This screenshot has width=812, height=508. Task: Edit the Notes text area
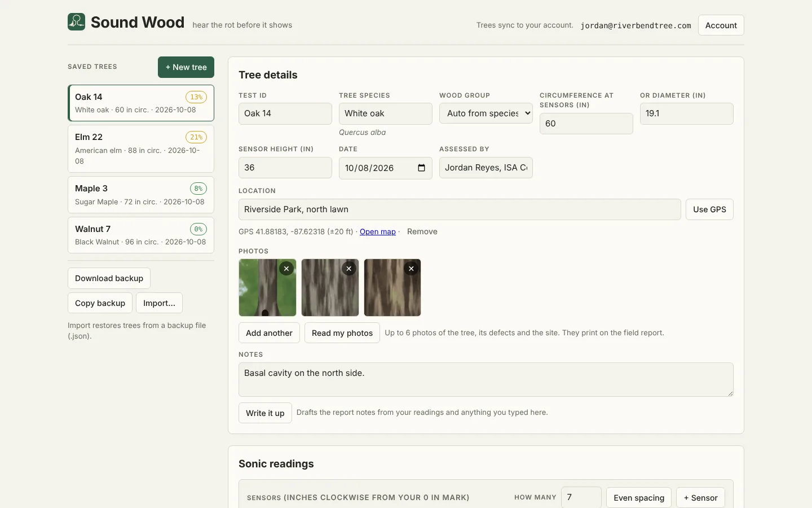(486, 379)
